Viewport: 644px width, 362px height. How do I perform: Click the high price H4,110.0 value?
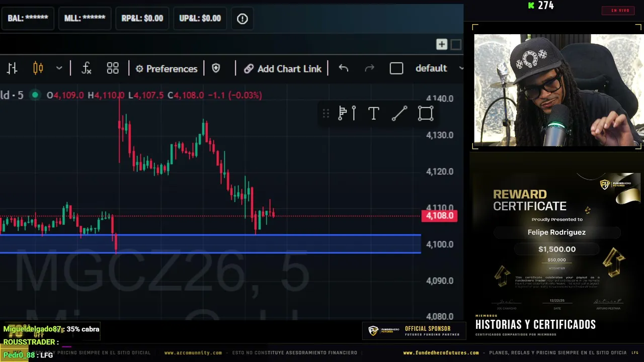coord(106,95)
